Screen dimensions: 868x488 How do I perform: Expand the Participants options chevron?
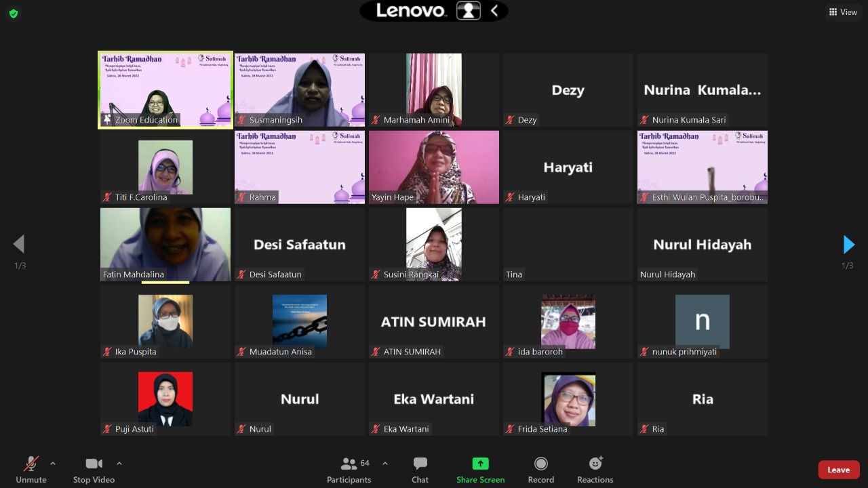click(x=385, y=464)
